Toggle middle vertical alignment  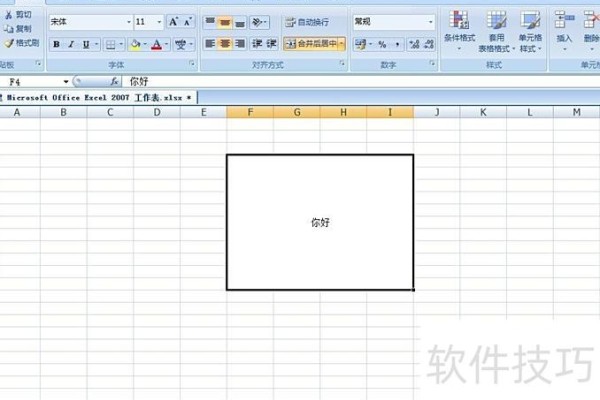[225, 22]
